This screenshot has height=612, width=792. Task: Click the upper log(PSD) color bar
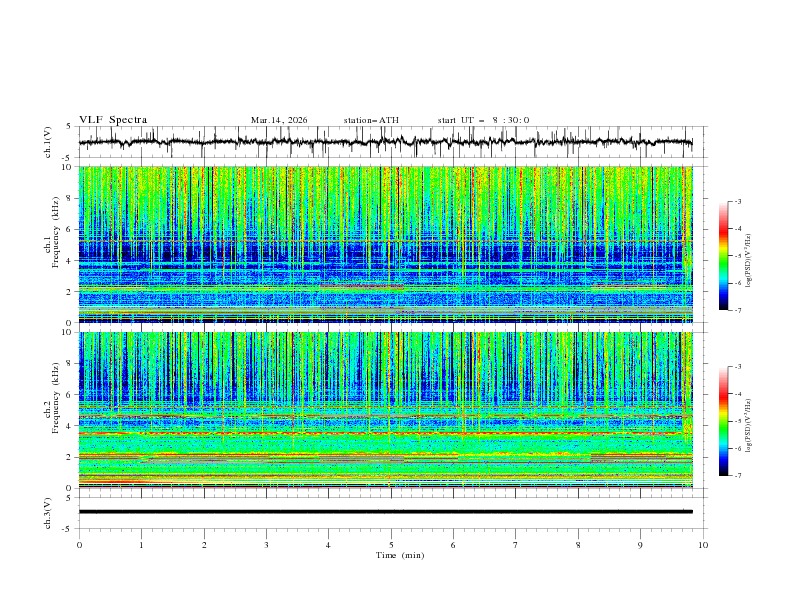point(724,256)
